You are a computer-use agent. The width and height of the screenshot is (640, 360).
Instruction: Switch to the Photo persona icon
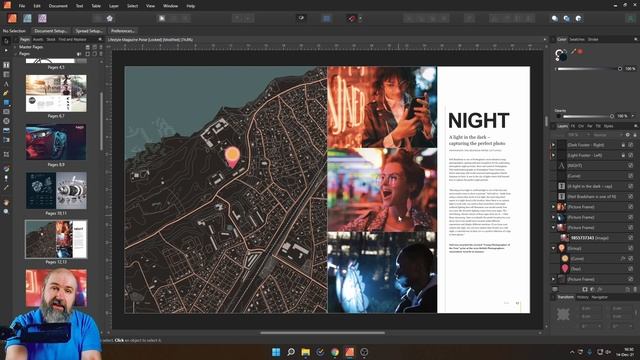coord(42,18)
